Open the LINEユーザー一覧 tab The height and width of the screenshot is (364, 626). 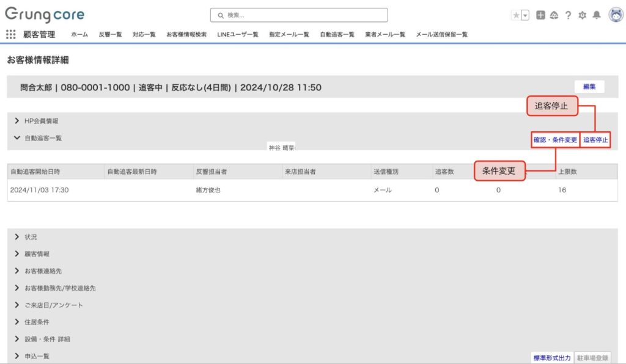click(237, 35)
